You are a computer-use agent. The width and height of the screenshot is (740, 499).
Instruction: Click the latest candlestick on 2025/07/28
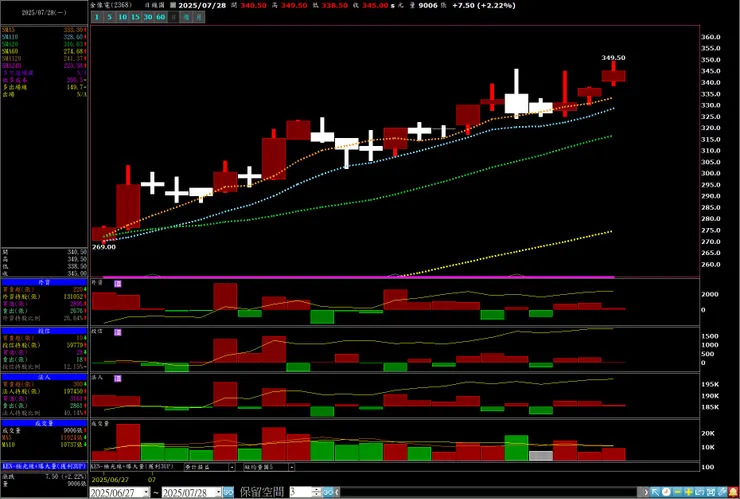[x=614, y=75]
